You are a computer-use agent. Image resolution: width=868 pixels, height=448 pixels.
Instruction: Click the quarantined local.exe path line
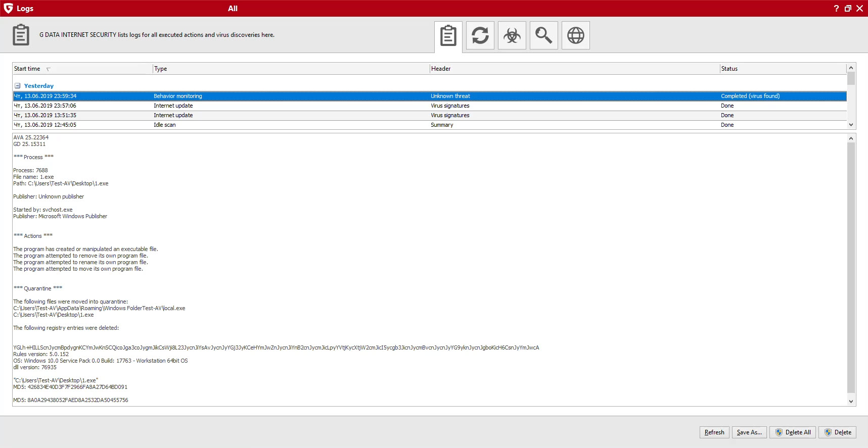pyautogui.click(x=99, y=308)
